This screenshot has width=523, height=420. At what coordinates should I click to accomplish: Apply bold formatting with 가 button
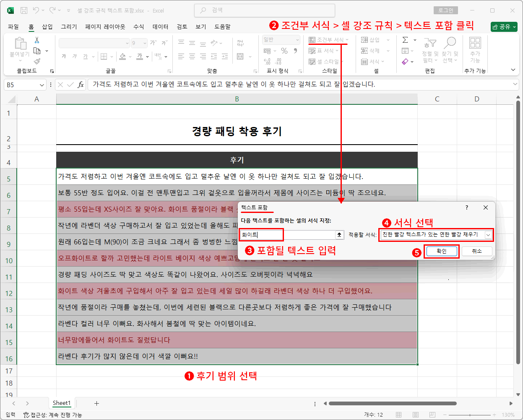coord(64,56)
